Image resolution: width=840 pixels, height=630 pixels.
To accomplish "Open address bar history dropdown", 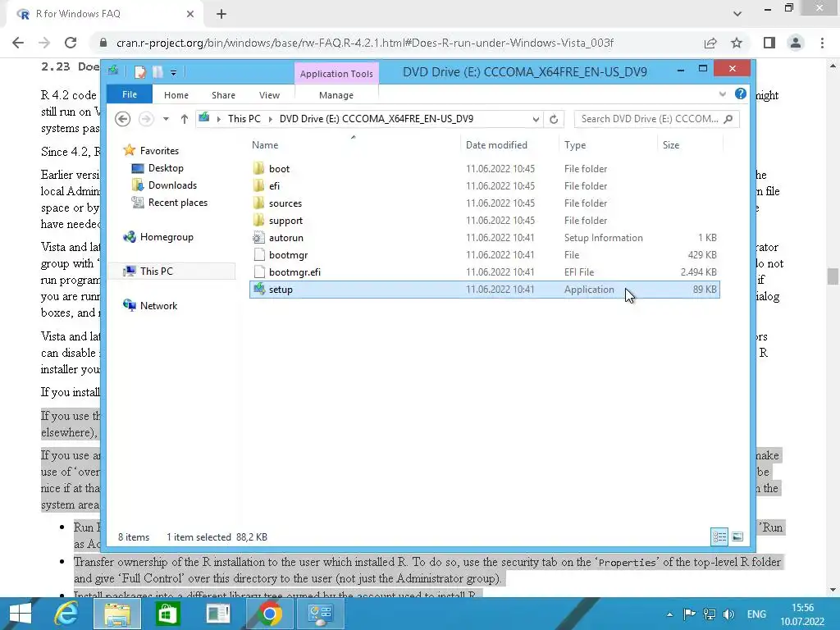I will pyautogui.click(x=535, y=119).
